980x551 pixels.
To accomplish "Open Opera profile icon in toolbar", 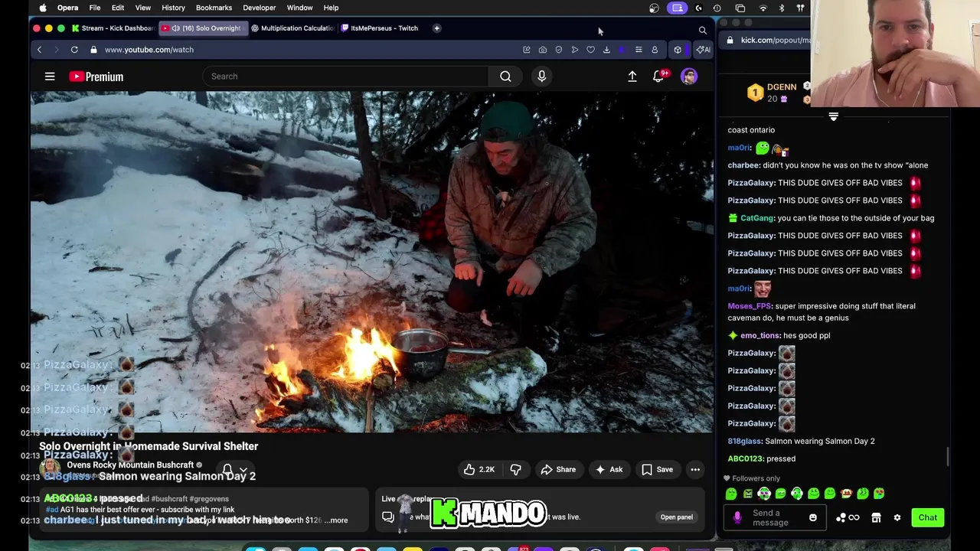I will [x=655, y=50].
